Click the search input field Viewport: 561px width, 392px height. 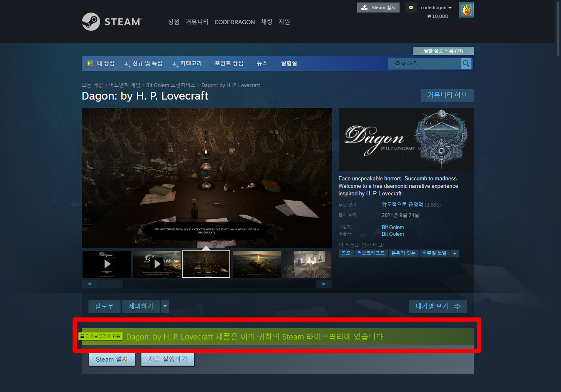click(x=425, y=63)
